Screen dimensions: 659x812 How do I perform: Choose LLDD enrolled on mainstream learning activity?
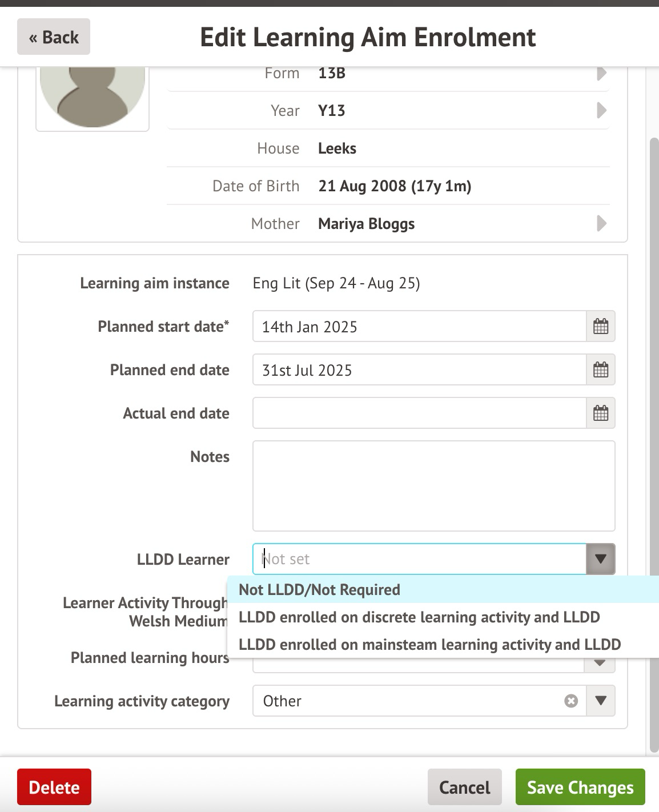429,645
